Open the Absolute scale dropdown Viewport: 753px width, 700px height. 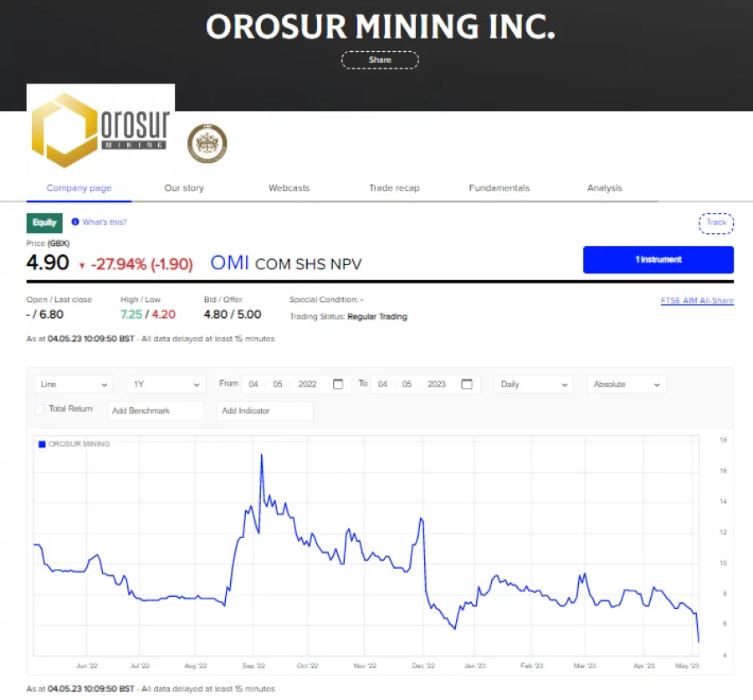[626, 385]
